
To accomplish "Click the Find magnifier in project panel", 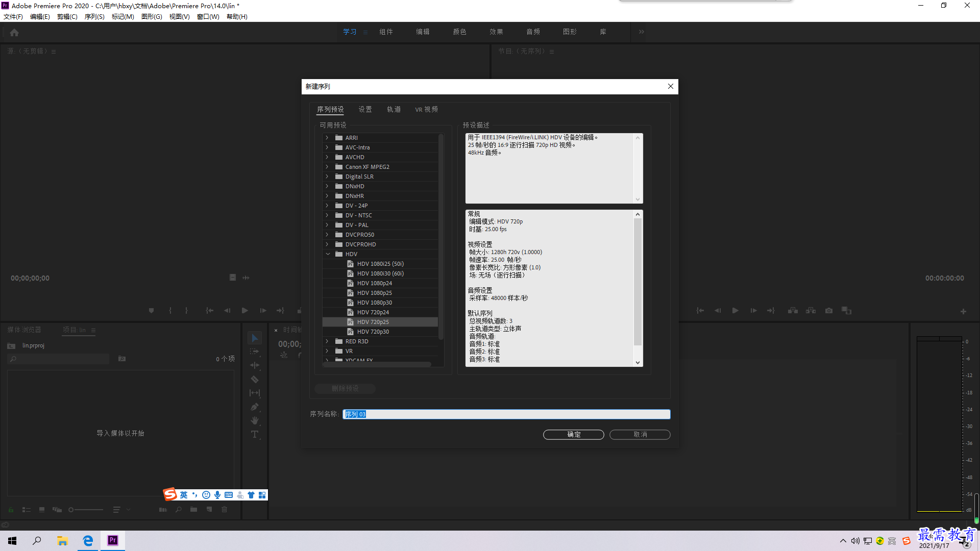I will click(179, 509).
